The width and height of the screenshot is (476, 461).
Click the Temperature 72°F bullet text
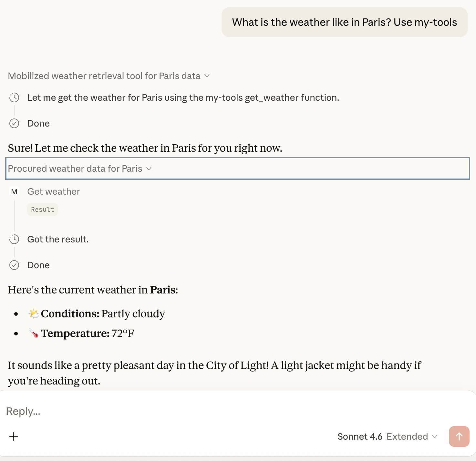88,333
